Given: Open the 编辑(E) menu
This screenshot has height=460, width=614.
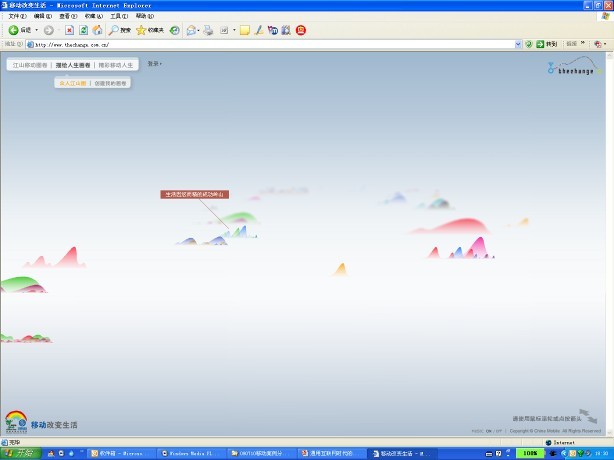Looking at the screenshot, I should [x=43, y=16].
